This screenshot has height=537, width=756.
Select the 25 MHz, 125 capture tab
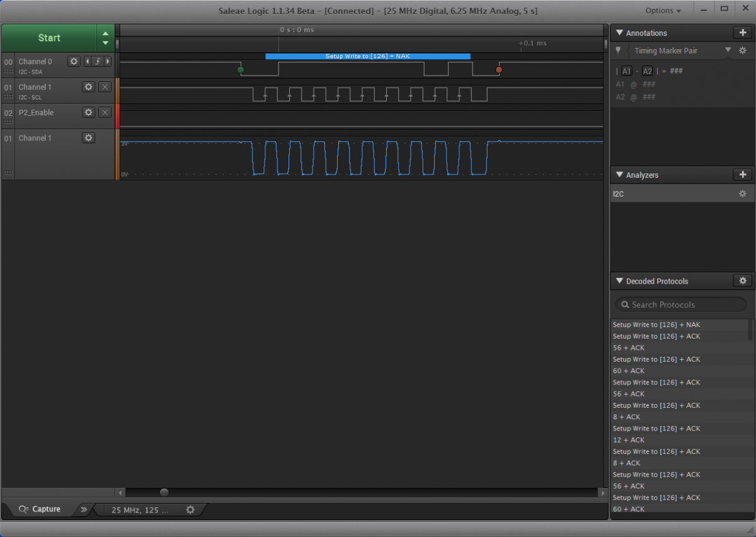pyautogui.click(x=140, y=509)
